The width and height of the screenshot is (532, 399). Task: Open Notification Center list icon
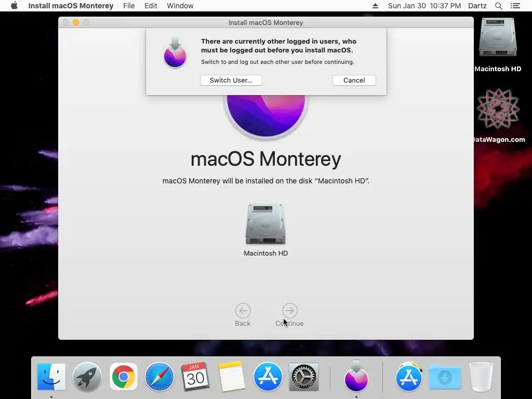click(515, 6)
